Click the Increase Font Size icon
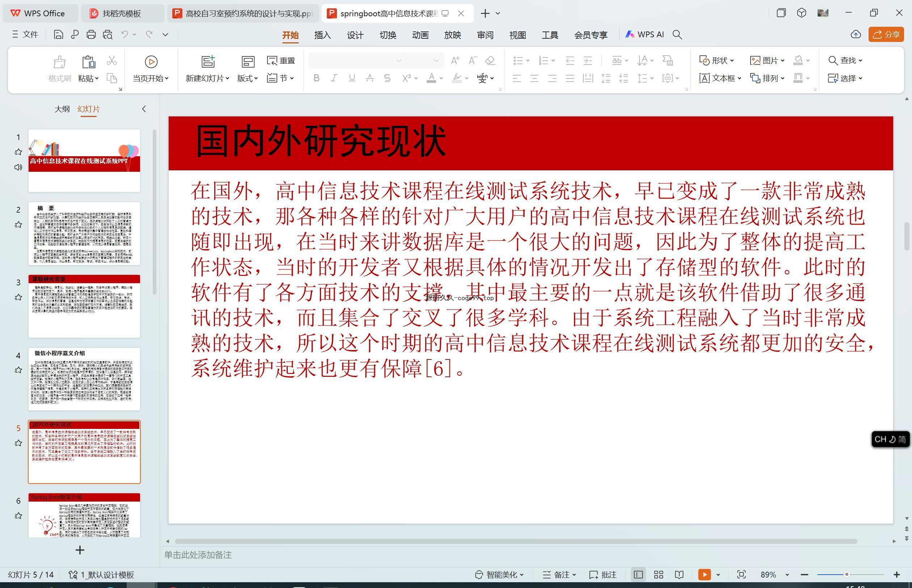912x588 pixels. point(455,60)
